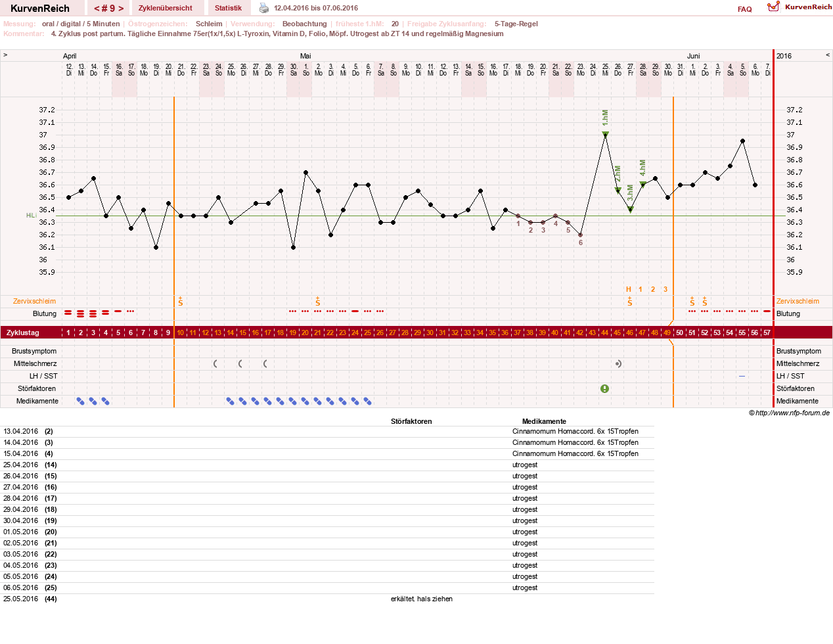Image resolution: width=833 pixels, height=644 pixels.
Task: Click the Blutung row label on the left
Action: [x=45, y=313]
